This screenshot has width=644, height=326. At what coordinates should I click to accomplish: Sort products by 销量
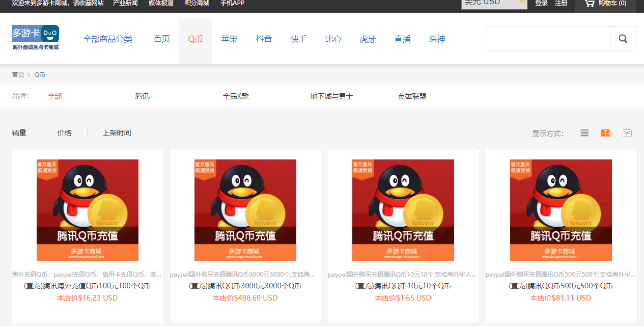tap(19, 133)
